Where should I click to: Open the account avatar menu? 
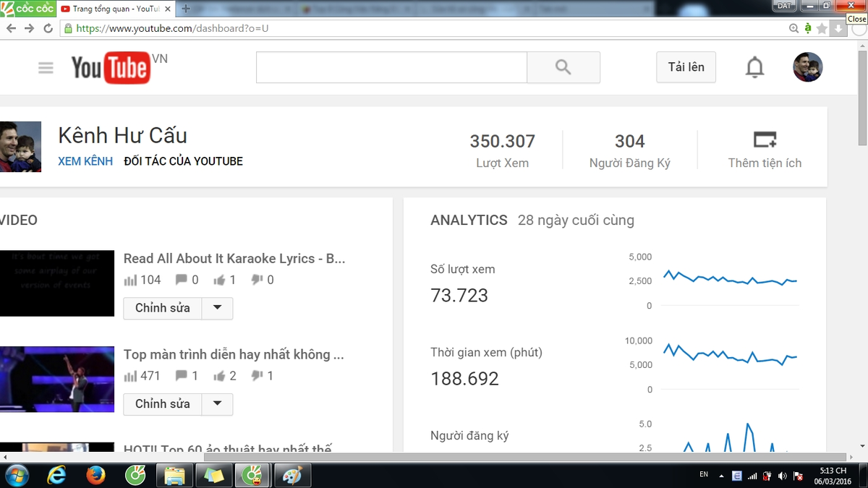(808, 67)
